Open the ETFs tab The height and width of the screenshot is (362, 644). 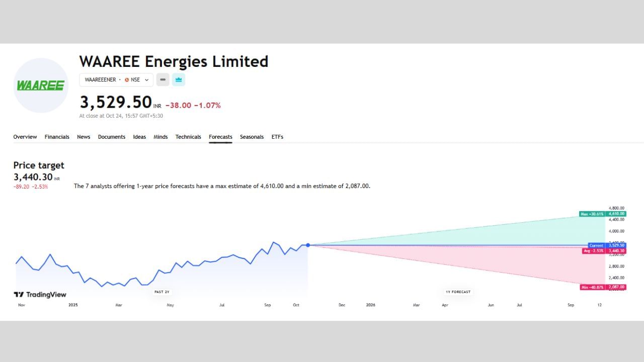277,136
